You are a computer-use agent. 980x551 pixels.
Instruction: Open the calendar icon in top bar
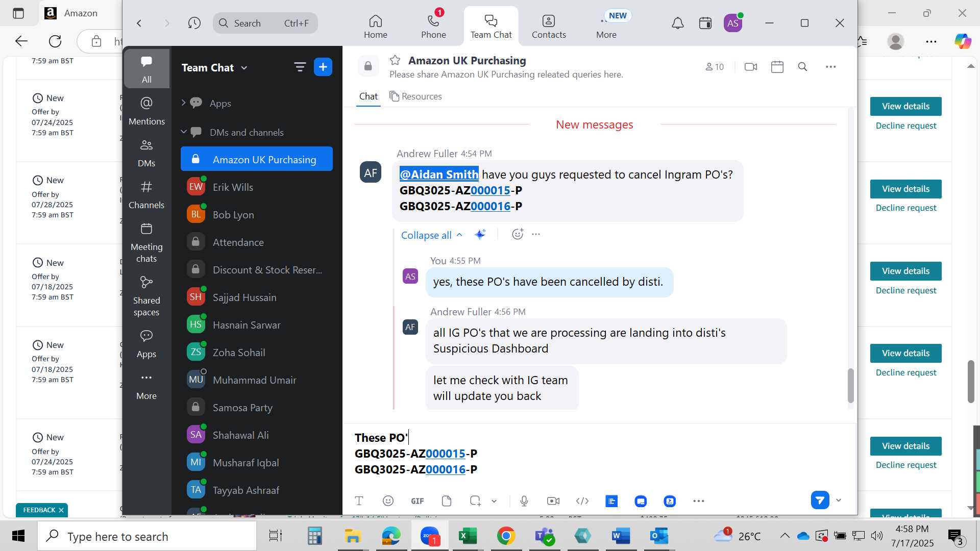point(705,23)
